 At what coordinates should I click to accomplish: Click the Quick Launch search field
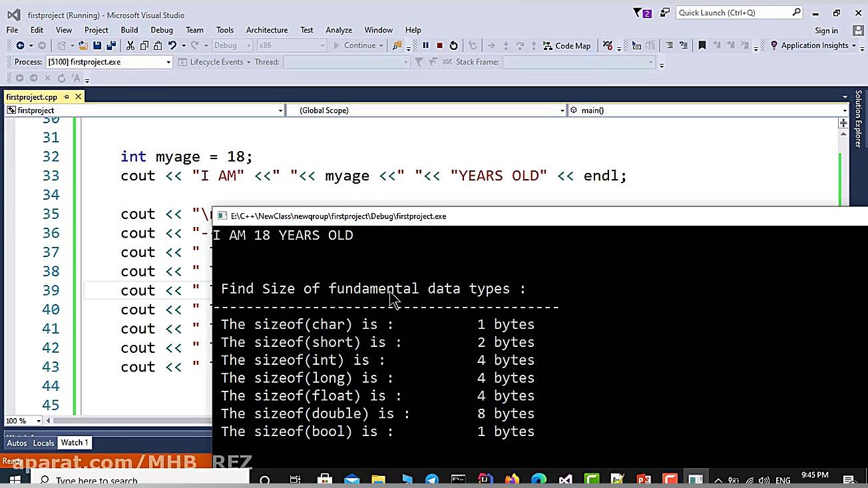point(734,13)
